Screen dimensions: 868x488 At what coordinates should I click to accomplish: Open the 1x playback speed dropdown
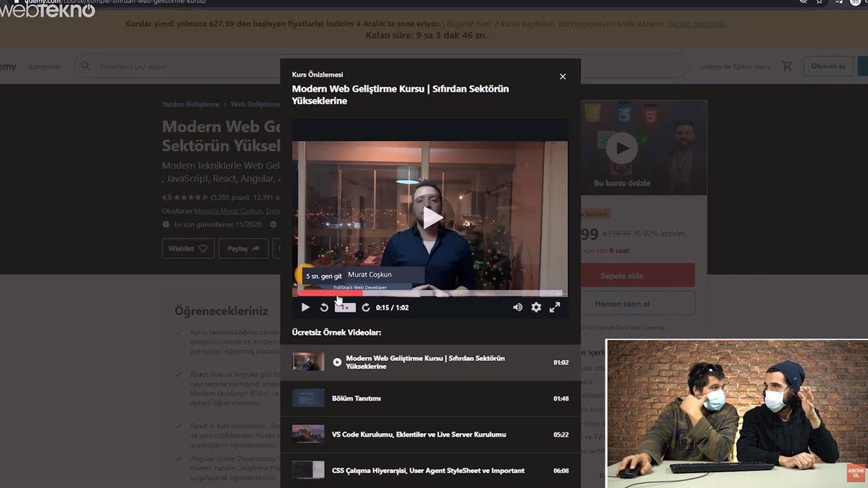click(345, 307)
